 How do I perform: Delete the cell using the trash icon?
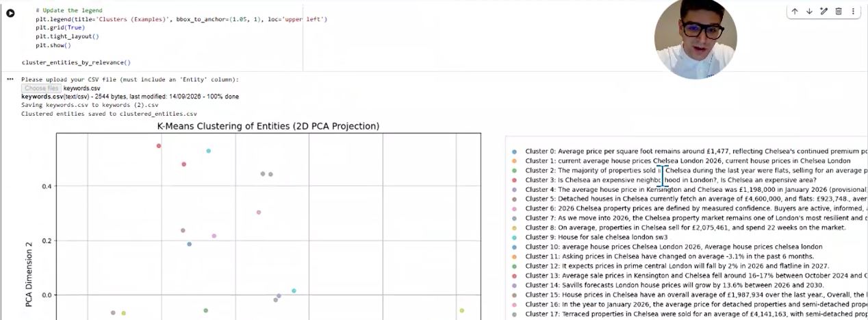point(839,12)
